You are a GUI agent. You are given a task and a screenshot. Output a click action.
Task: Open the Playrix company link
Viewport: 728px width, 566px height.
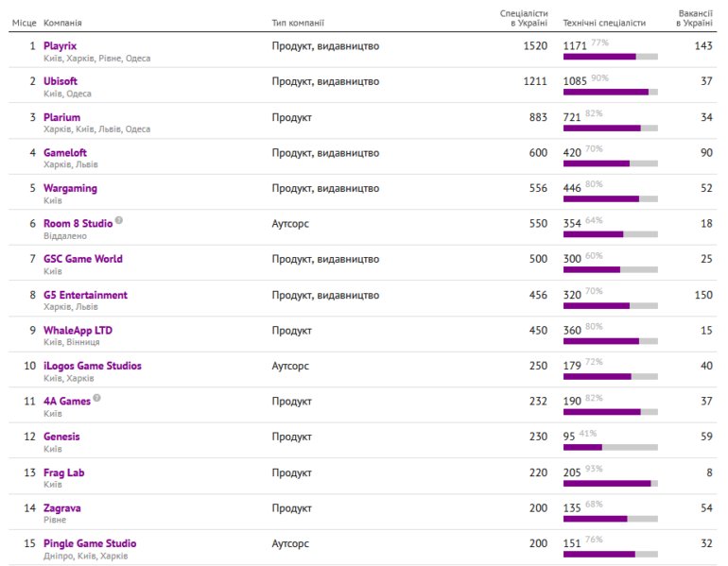[x=60, y=45]
